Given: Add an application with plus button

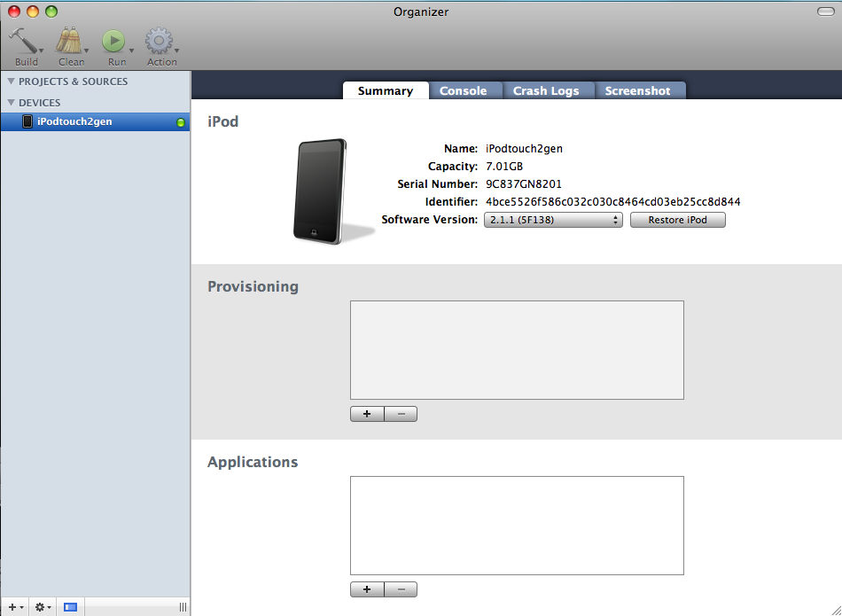Looking at the screenshot, I should (x=367, y=589).
